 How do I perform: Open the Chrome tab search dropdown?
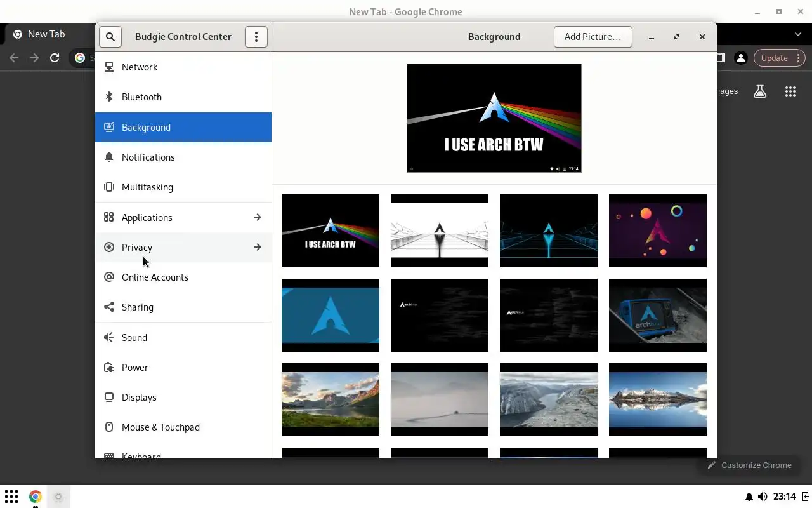(797, 34)
